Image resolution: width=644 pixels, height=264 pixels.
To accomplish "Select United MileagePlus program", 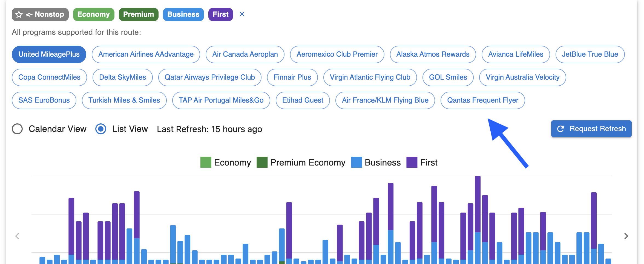I will click(x=49, y=54).
